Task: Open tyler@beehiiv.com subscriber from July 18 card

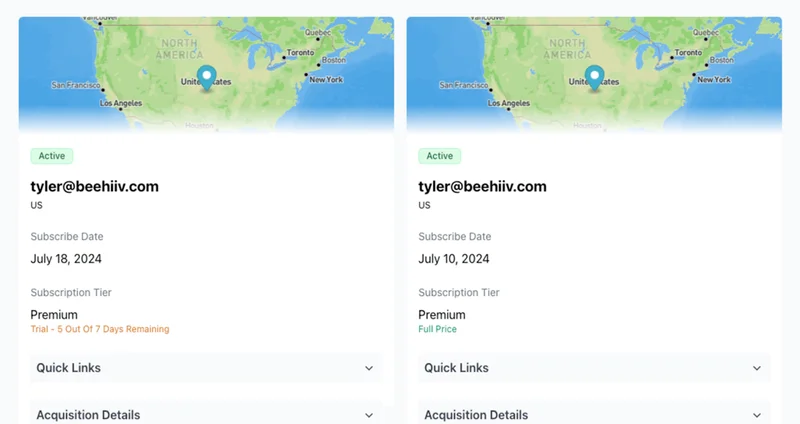Action: tap(94, 186)
